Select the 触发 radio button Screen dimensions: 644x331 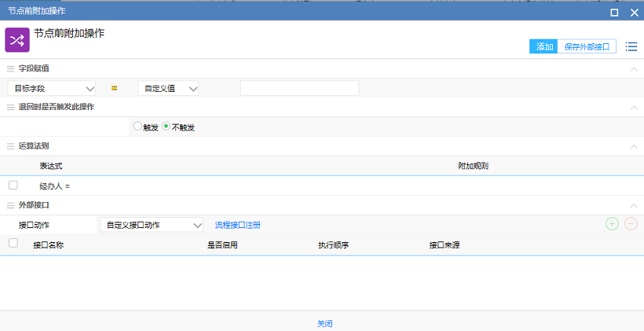click(x=137, y=127)
